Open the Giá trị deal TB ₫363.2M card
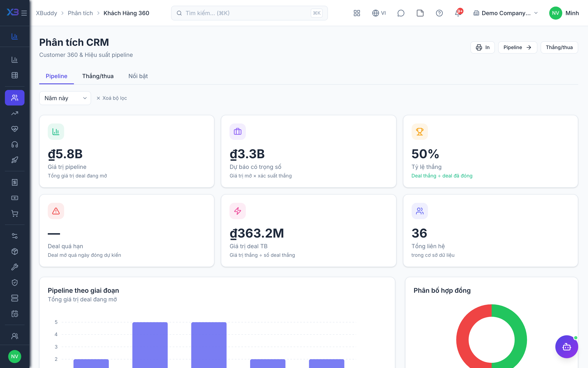 308,231
